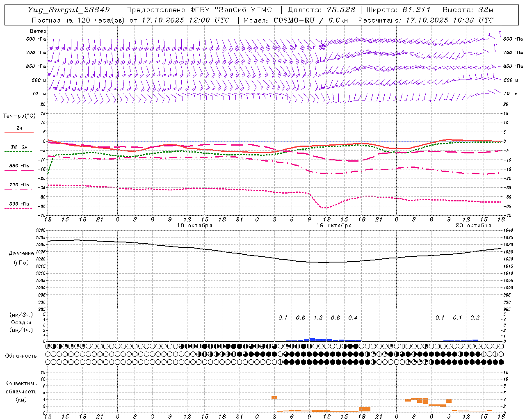
Task: Select the text "Предоставлено ФГБУ ЗапСиб УГМС"
Action: pos(201,10)
